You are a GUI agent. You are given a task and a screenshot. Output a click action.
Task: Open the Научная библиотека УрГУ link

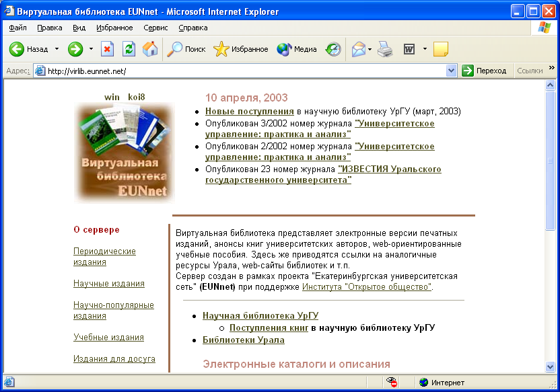click(x=260, y=316)
